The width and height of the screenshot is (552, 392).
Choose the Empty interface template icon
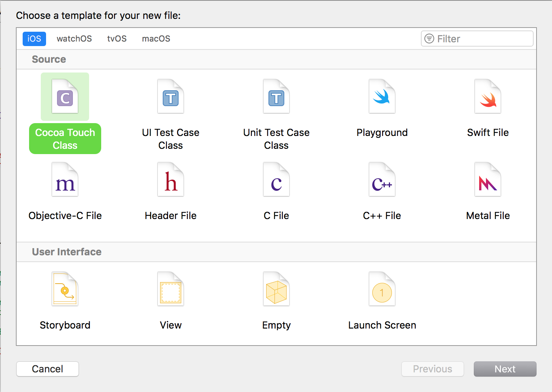pyautogui.click(x=276, y=289)
